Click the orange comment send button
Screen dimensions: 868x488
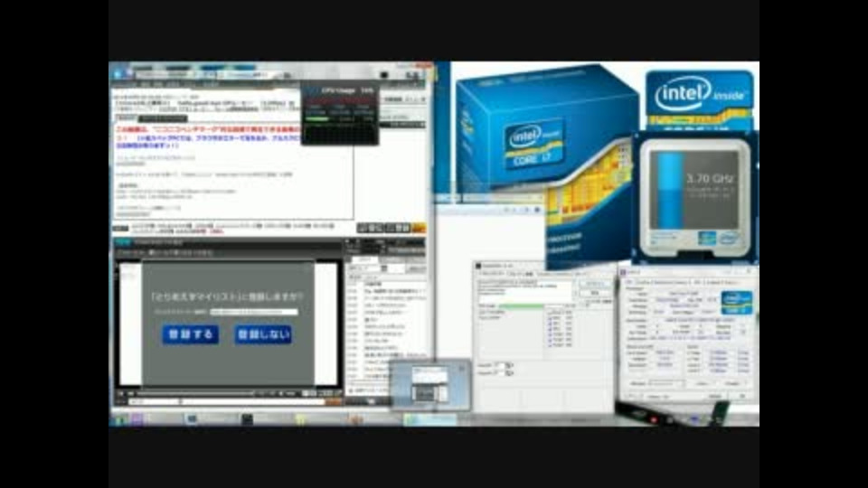[x=334, y=402]
